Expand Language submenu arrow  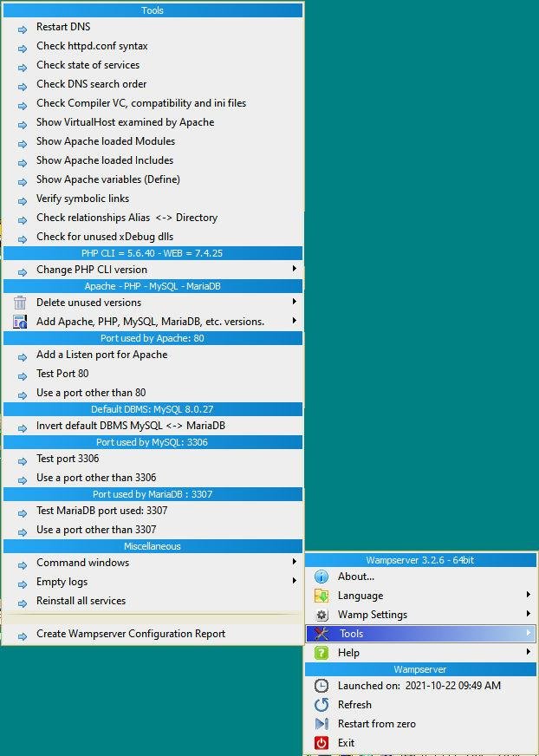529,595
